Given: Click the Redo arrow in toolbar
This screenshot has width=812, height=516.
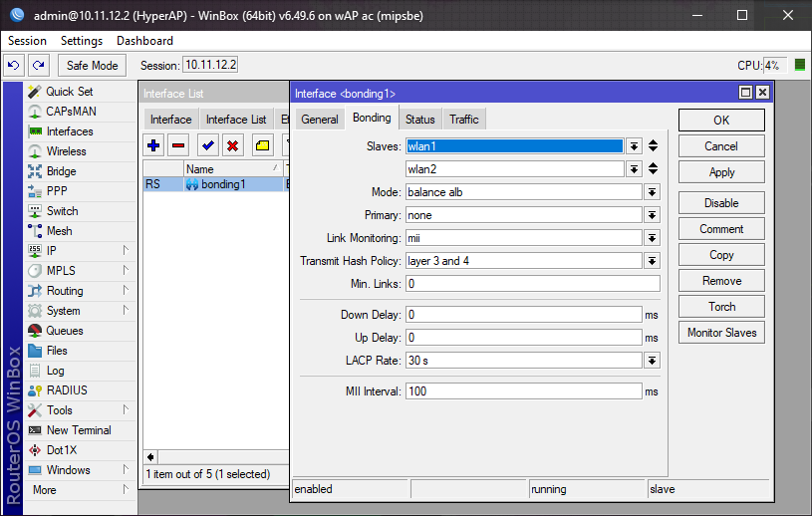Looking at the screenshot, I should point(38,66).
